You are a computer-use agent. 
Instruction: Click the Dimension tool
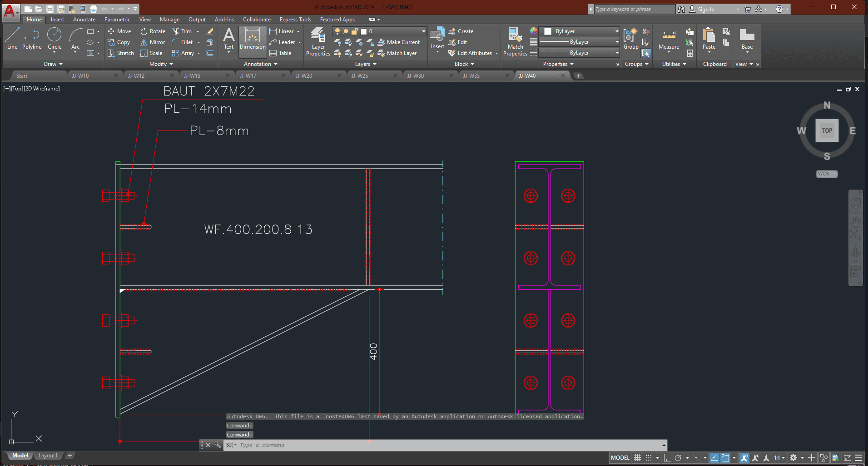[x=253, y=39]
